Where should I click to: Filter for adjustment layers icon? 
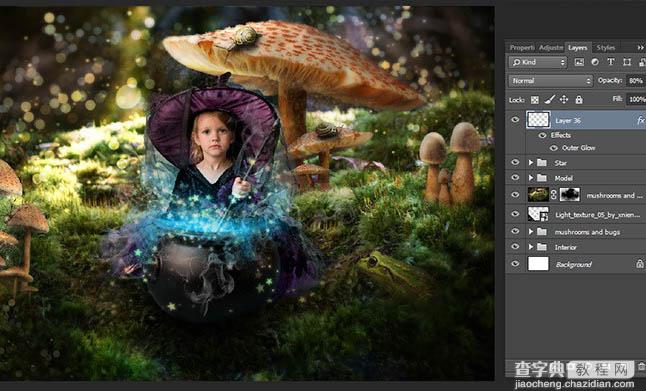[595, 62]
